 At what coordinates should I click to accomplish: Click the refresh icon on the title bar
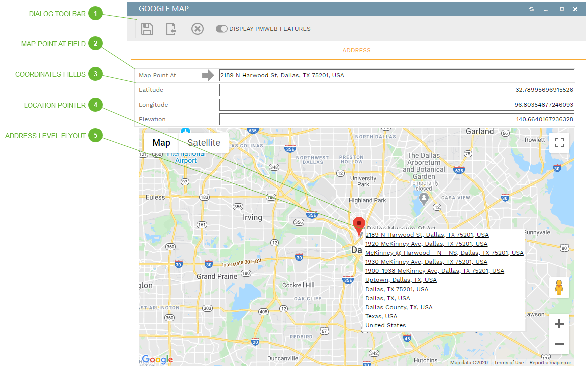[x=531, y=9]
